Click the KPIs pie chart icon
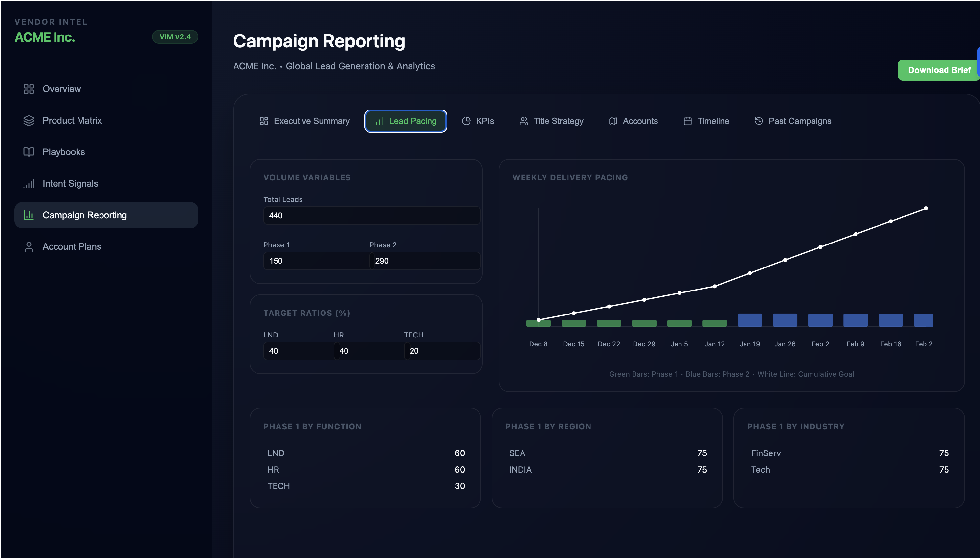The width and height of the screenshot is (980, 558). [466, 121]
